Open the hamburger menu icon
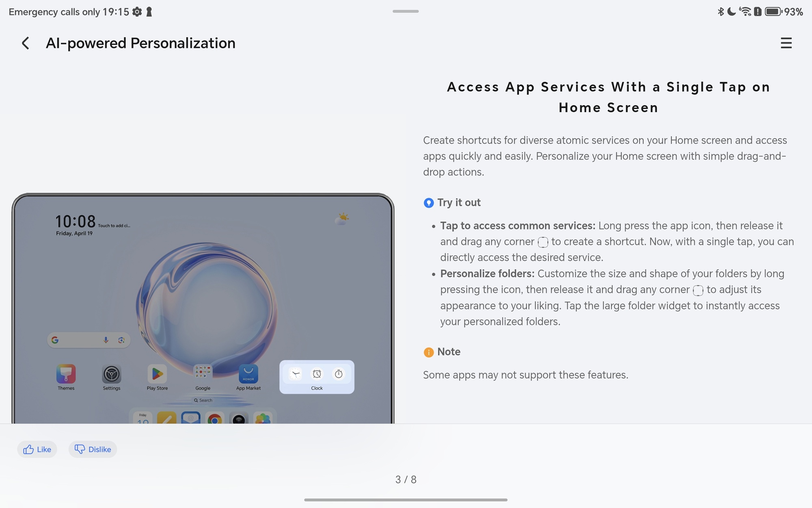The height and width of the screenshot is (508, 812). pyautogui.click(x=786, y=43)
